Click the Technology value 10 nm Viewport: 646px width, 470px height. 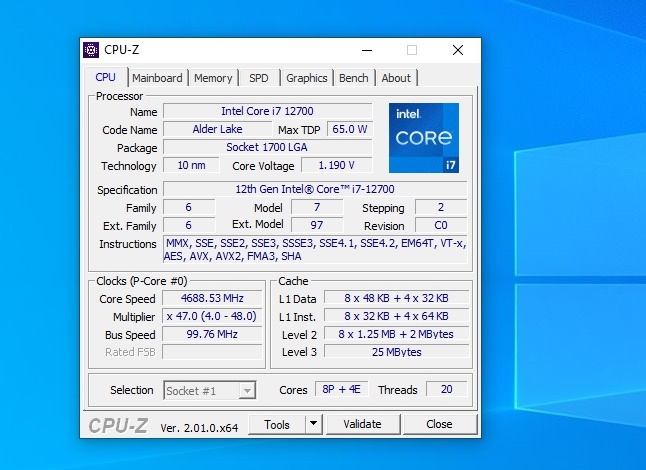click(x=191, y=166)
